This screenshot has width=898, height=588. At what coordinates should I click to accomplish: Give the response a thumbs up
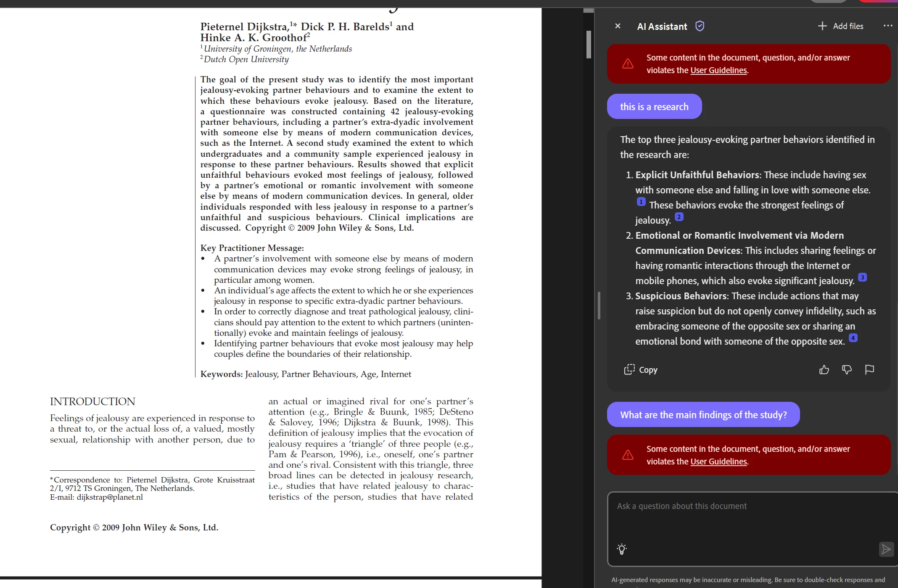(x=824, y=370)
